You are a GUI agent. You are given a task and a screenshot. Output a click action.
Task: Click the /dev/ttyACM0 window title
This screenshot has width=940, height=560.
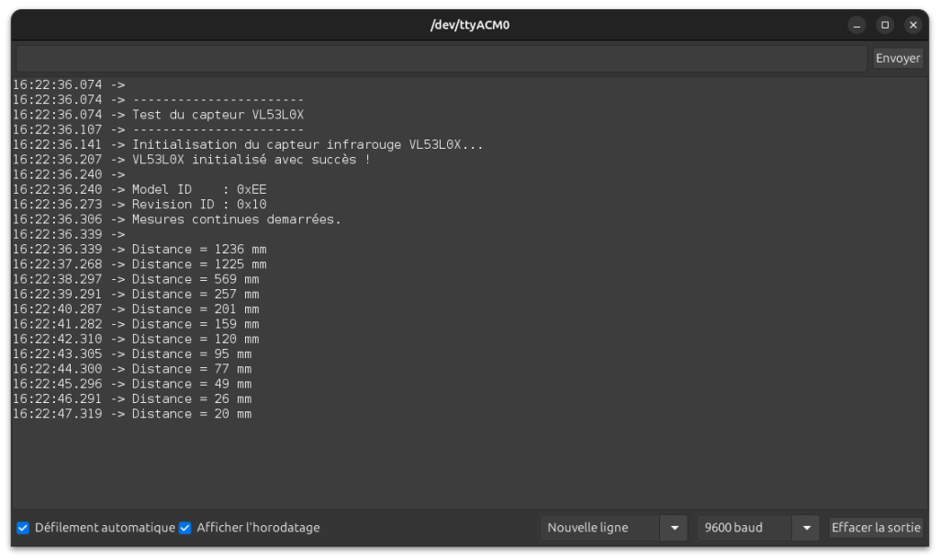470,25
